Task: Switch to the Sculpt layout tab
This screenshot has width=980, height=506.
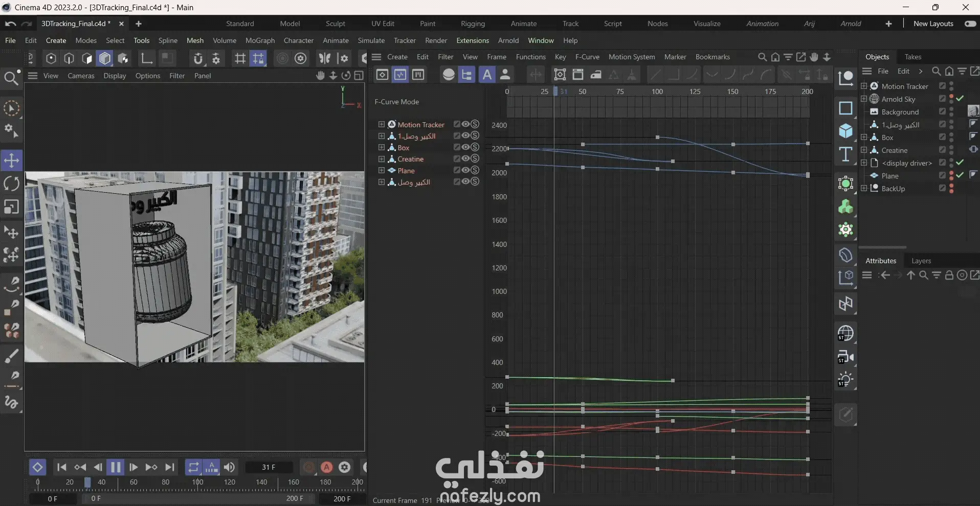Action: click(336, 24)
